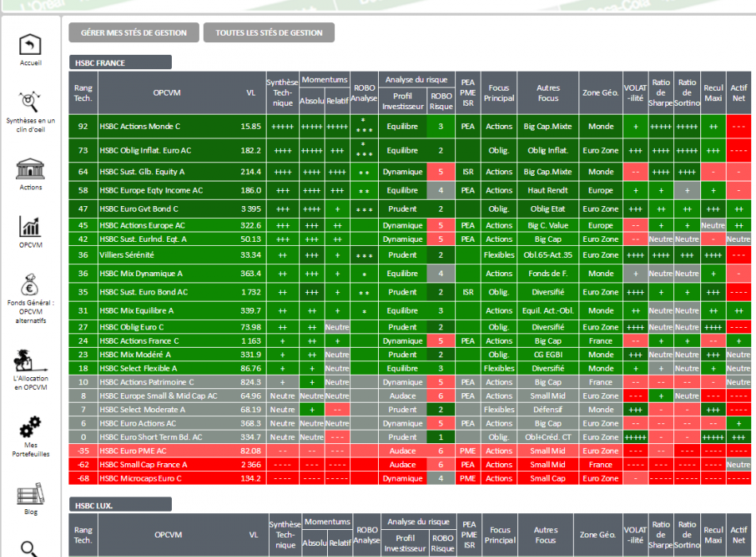Click VOLAT-ilité header in HSBC France
756x557 pixels.
pos(635,93)
